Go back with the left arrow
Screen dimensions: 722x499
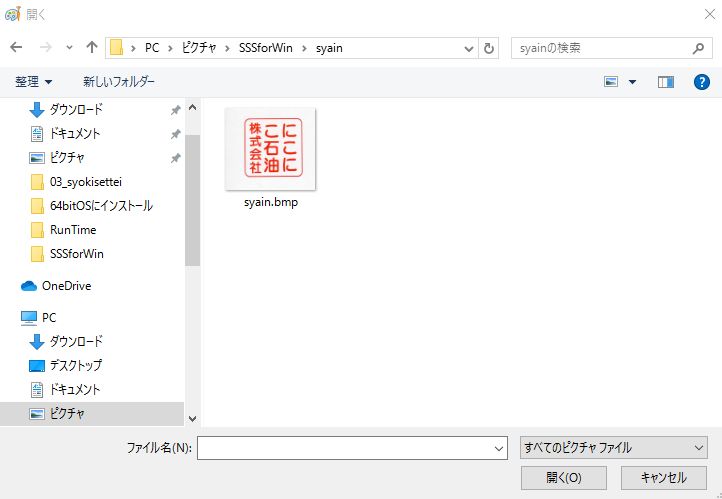click(16, 47)
